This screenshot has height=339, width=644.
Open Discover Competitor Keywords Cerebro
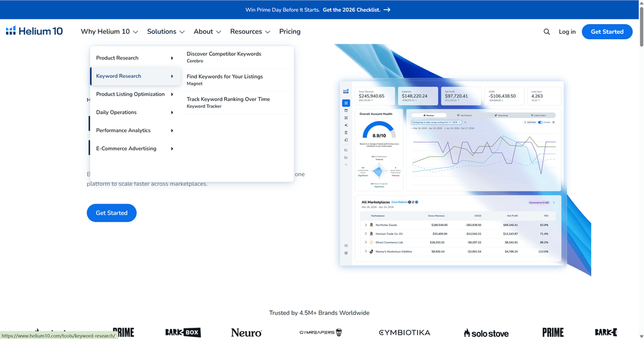coord(238,57)
